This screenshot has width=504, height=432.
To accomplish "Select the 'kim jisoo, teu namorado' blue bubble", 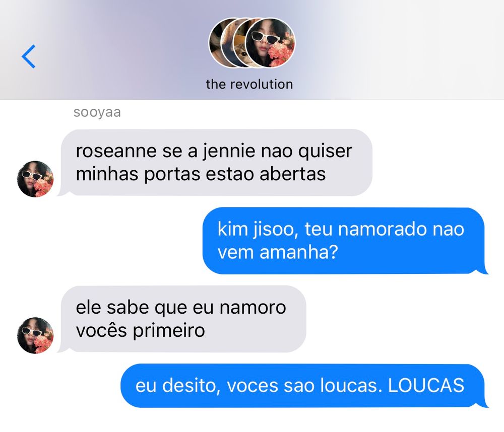I will pyautogui.click(x=346, y=241).
